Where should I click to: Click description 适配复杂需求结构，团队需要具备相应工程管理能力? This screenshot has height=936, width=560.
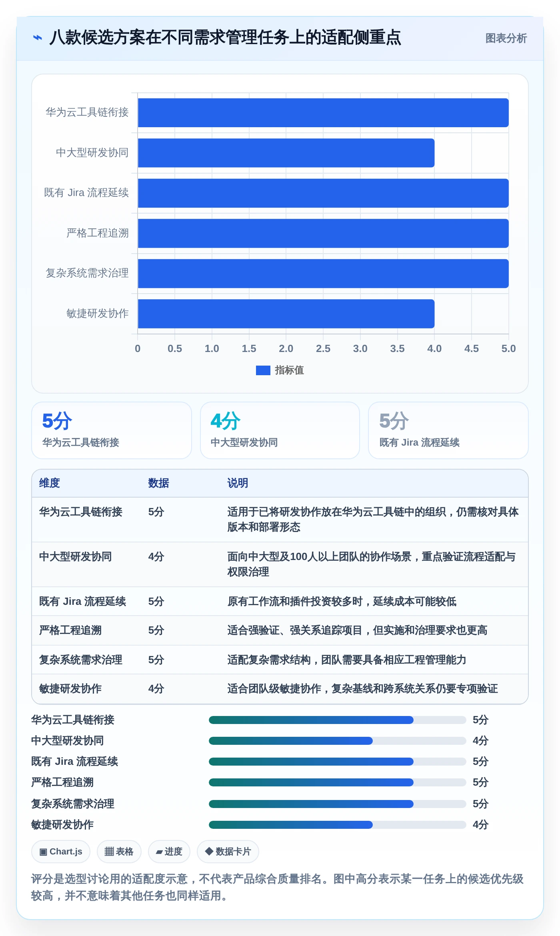click(347, 660)
